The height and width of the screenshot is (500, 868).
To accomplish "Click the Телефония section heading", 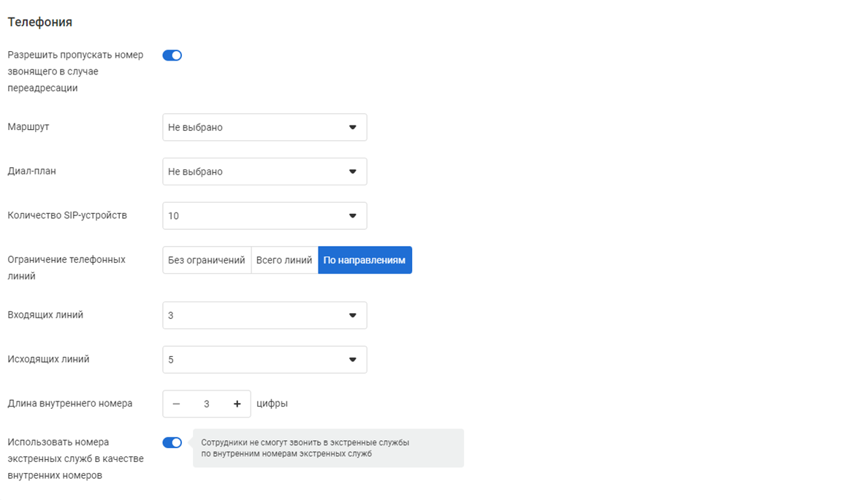I will (39, 22).
